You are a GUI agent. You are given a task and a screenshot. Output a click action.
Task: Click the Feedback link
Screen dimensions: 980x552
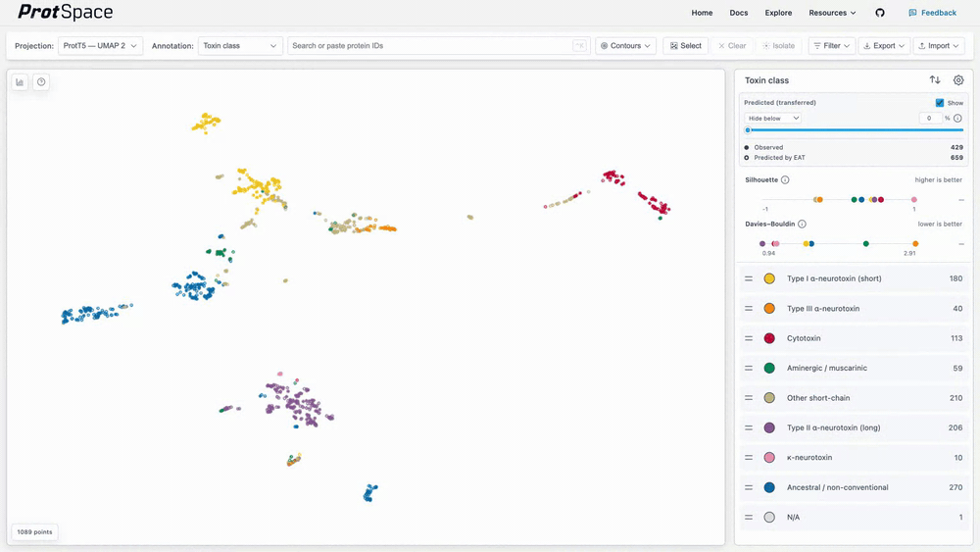933,13
